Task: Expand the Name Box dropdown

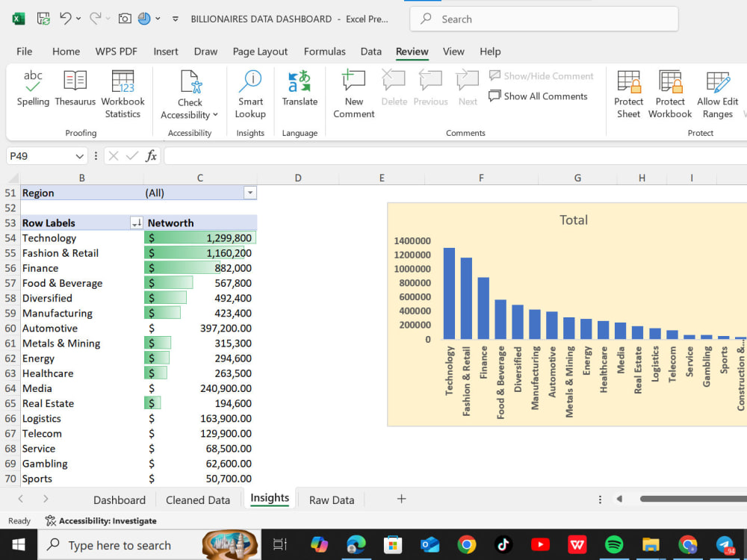Action: click(80, 156)
